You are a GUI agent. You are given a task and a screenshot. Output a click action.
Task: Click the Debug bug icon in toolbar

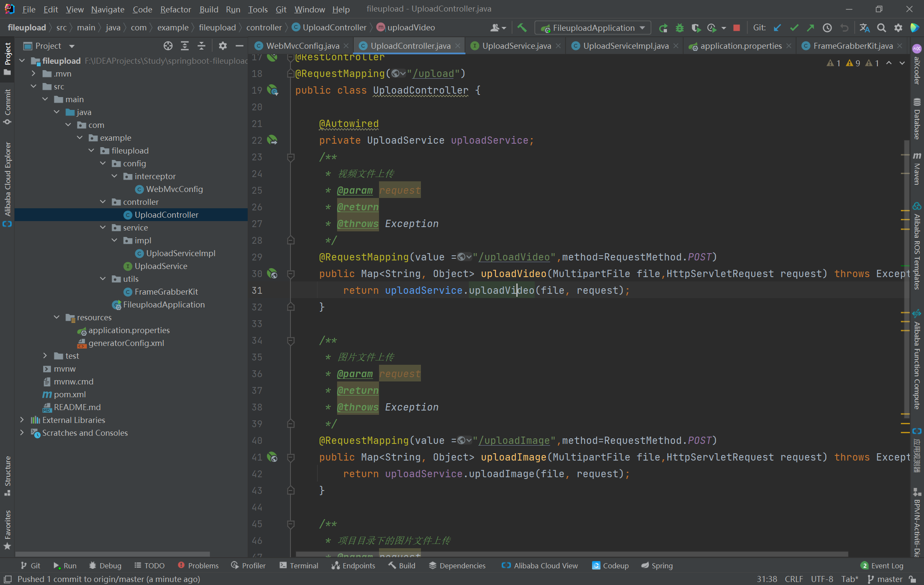[x=679, y=28]
